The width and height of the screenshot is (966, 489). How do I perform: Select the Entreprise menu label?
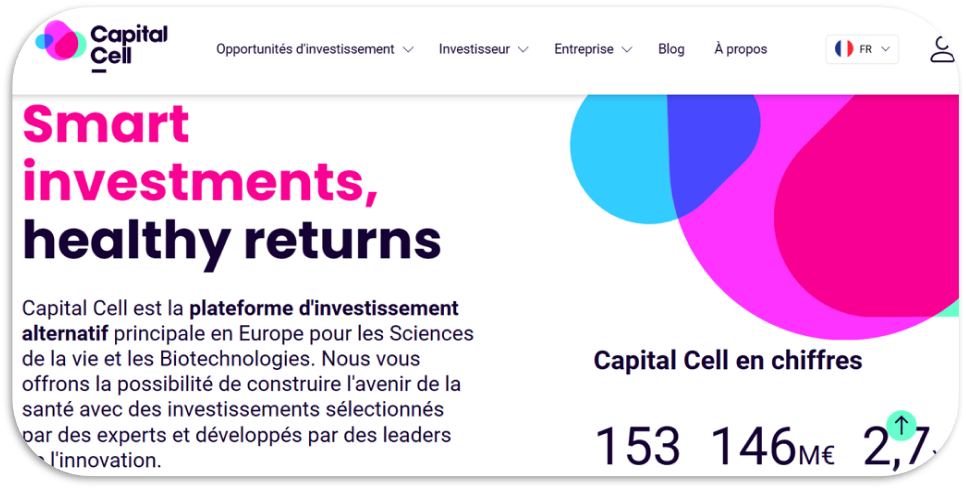pyautogui.click(x=584, y=49)
